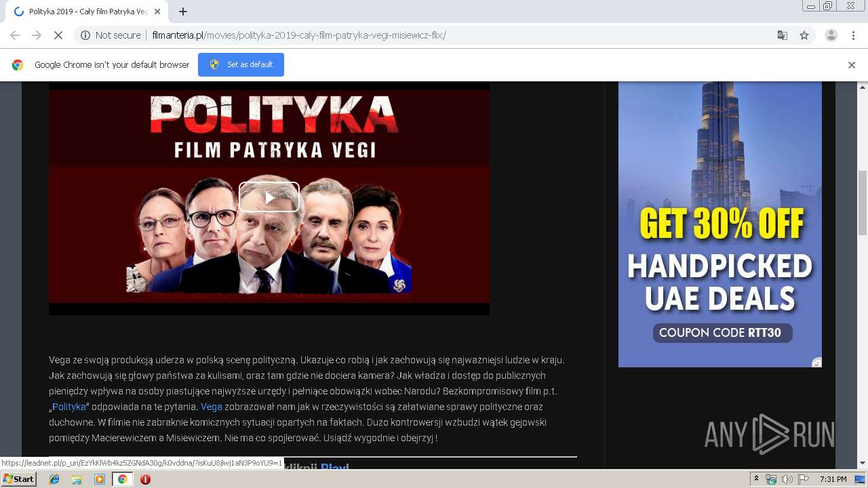View site information for Not secure
The height and width of the screenshot is (488, 868).
click(111, 35)
